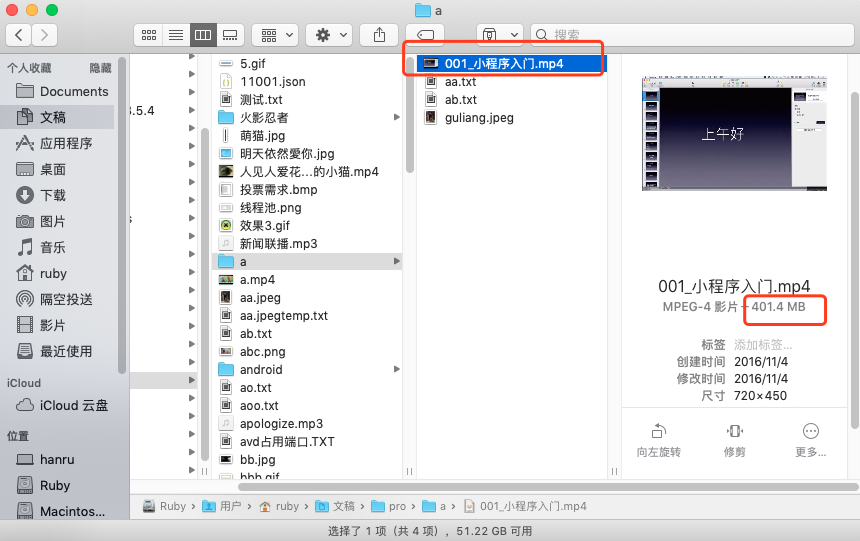860x541 pixels.
Task: Open the group-by arrangement dropdown
Action: [x=275, y=35]
